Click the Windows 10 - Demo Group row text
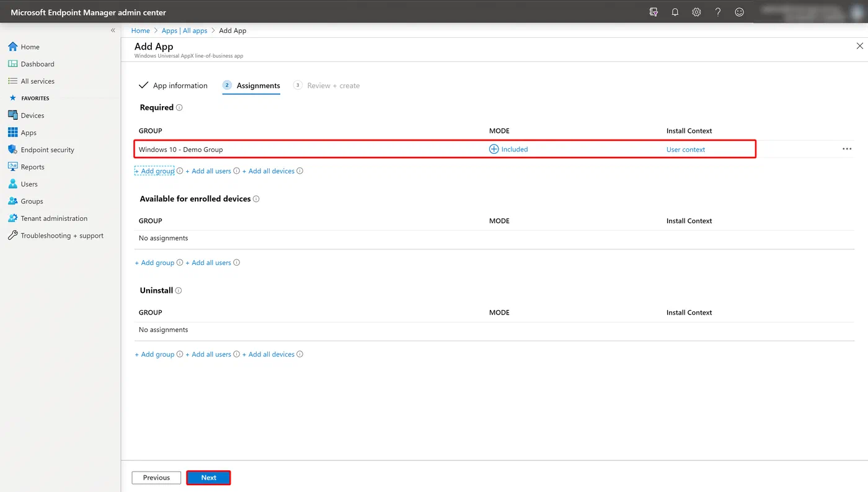Screen dimensions: 868x492 tap(180, 150)
